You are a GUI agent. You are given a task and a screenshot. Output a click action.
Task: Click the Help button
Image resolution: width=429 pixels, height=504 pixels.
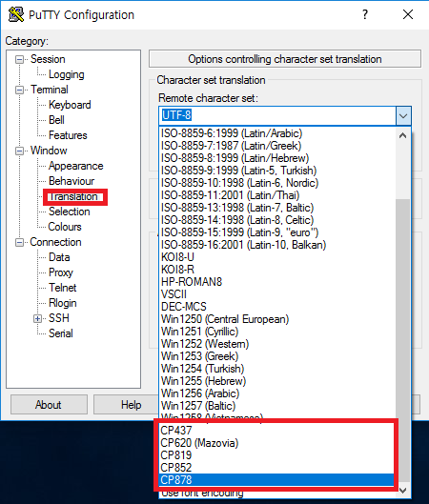pyautogui.click(x=132, y=405)
